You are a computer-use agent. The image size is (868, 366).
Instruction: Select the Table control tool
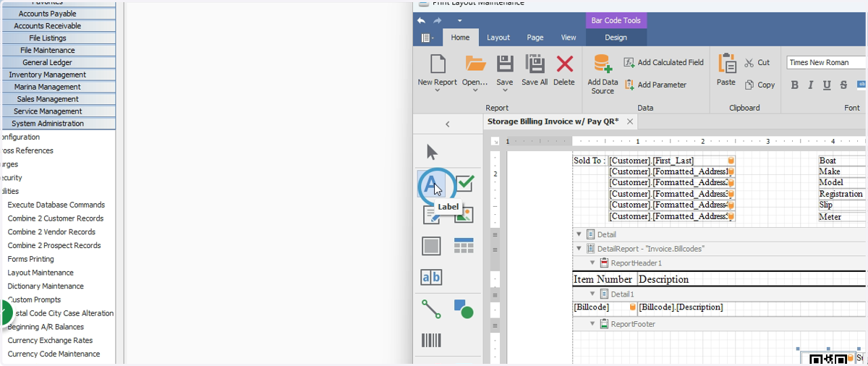click(x=464, y=246)
